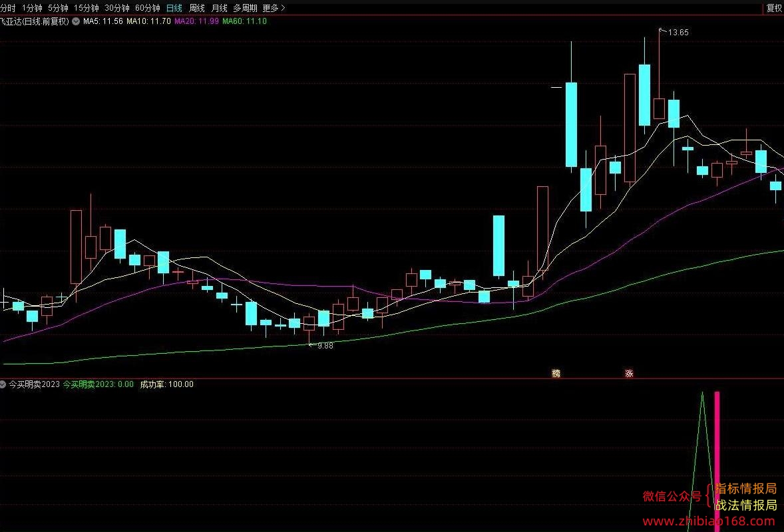
Task: Open the dropdown icon beside 飞亚达 title
Action: 75,21
